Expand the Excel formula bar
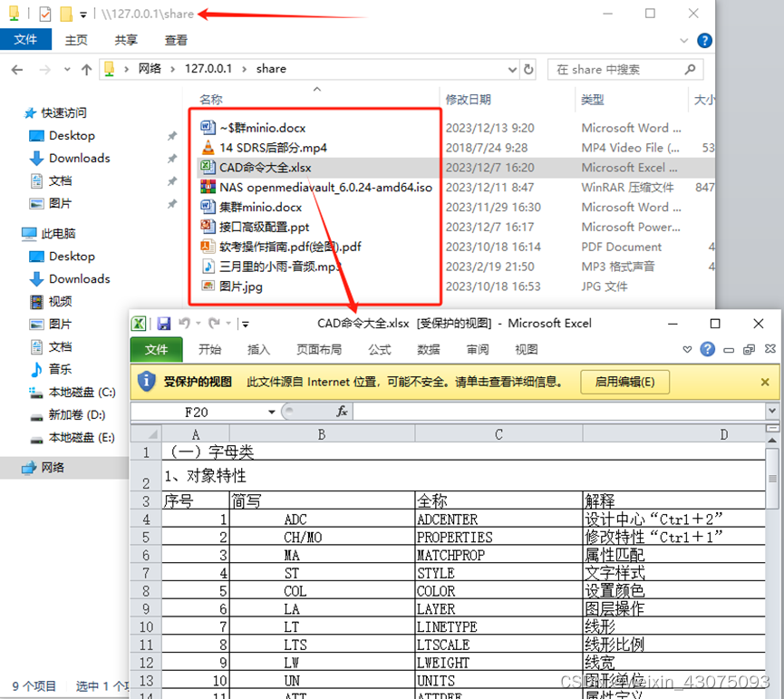 click(x=772, y=411)
